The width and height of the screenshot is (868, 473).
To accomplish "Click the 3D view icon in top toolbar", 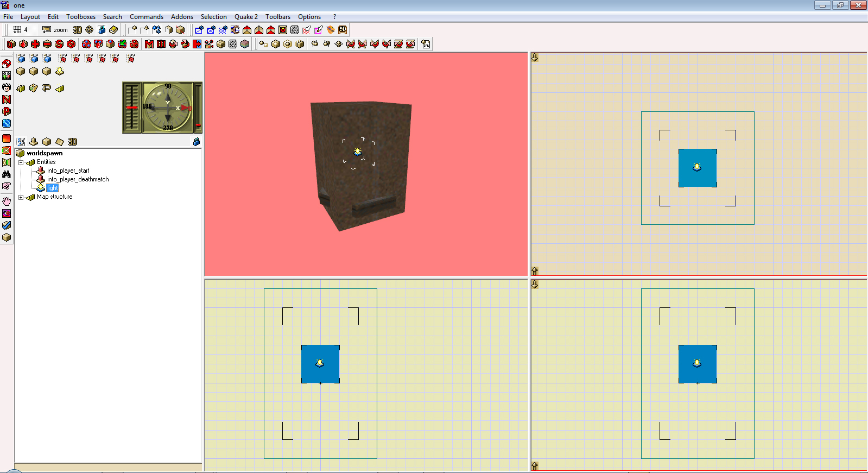I will [78, 30].
